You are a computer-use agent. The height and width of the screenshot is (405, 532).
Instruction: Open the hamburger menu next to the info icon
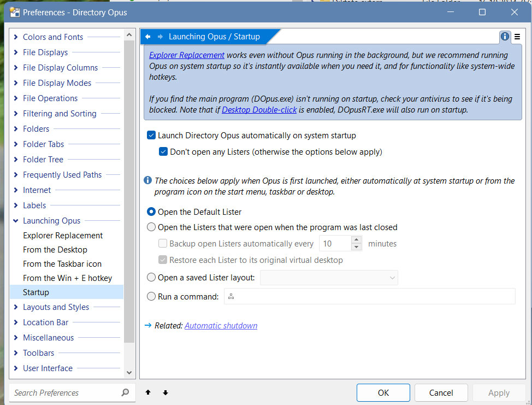[517, 37]
